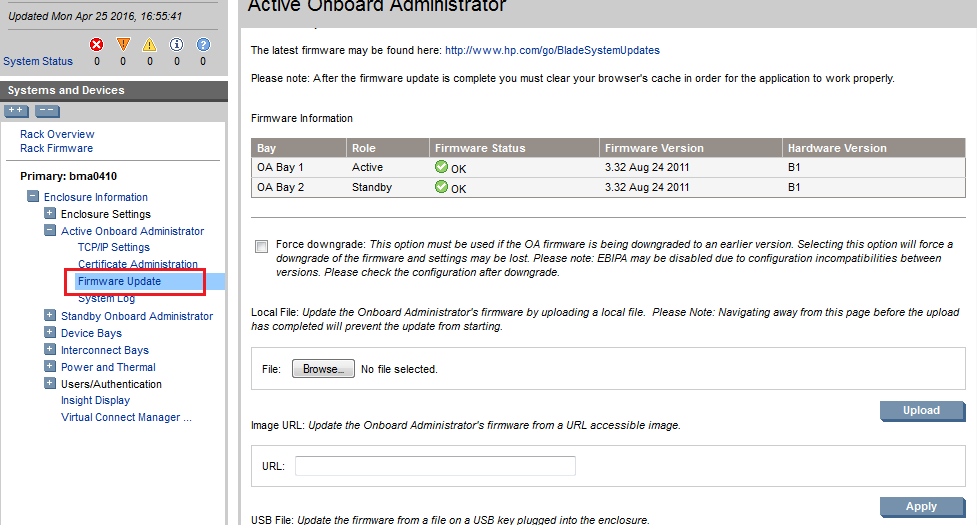The image size is (977, 525).
Task: Click the image URL input field
Action: 435,466
